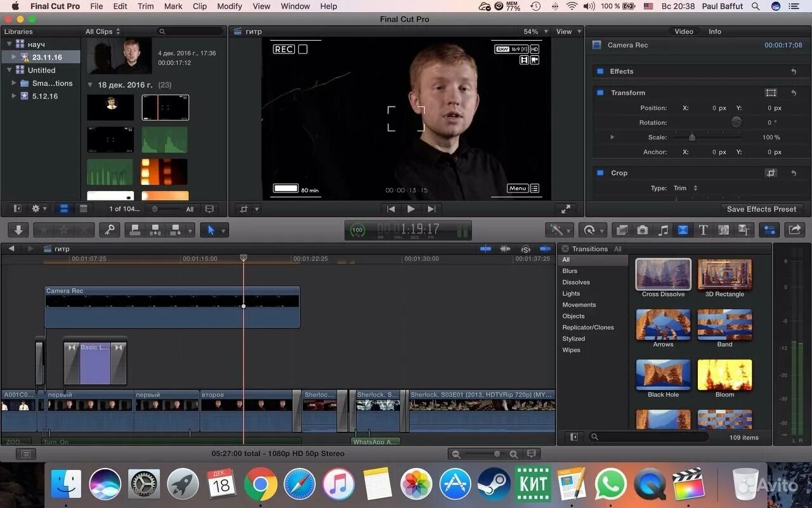Show the Photos browser camera icon
The width and height of the screenshot is (812, 508).
point(642,230)
